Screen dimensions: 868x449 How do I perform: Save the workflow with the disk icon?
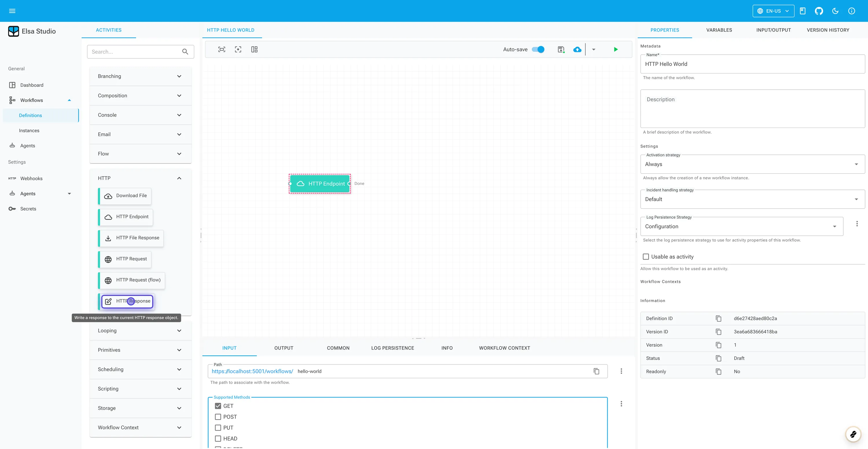(x=561, y=49)
